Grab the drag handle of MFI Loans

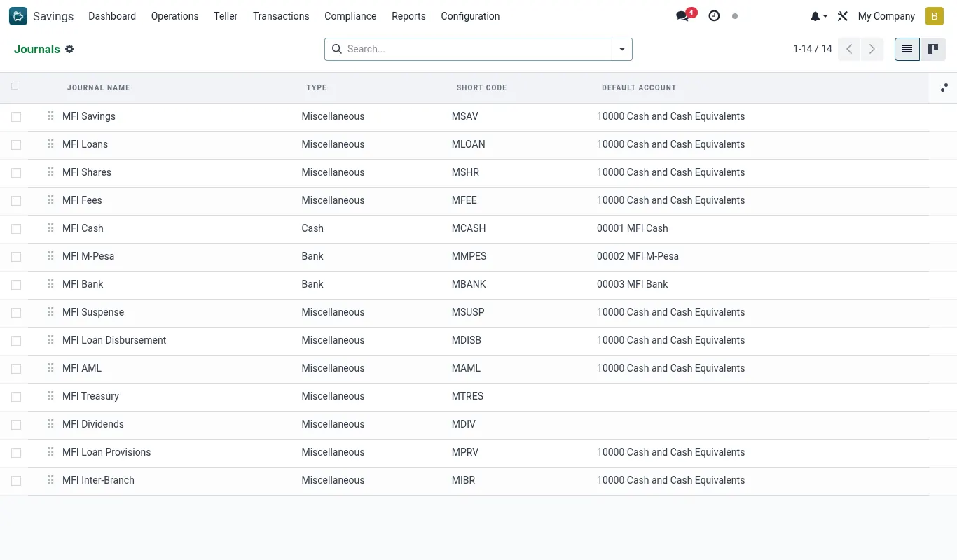[x=50, y=144]
